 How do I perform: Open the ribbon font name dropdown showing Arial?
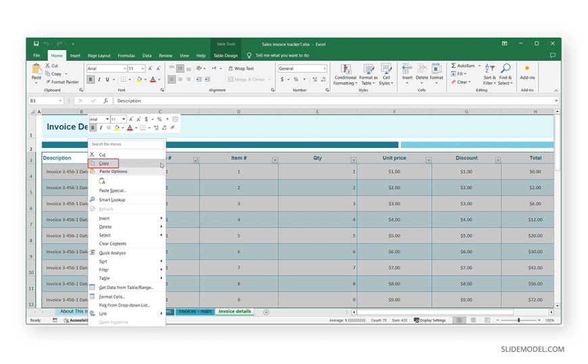click(124, 69)
